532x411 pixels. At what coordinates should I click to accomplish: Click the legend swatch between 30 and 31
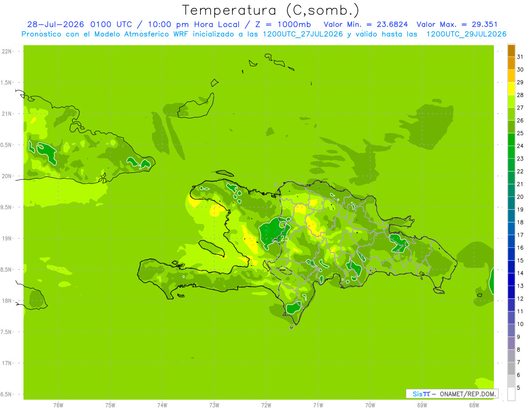(511, 63)
